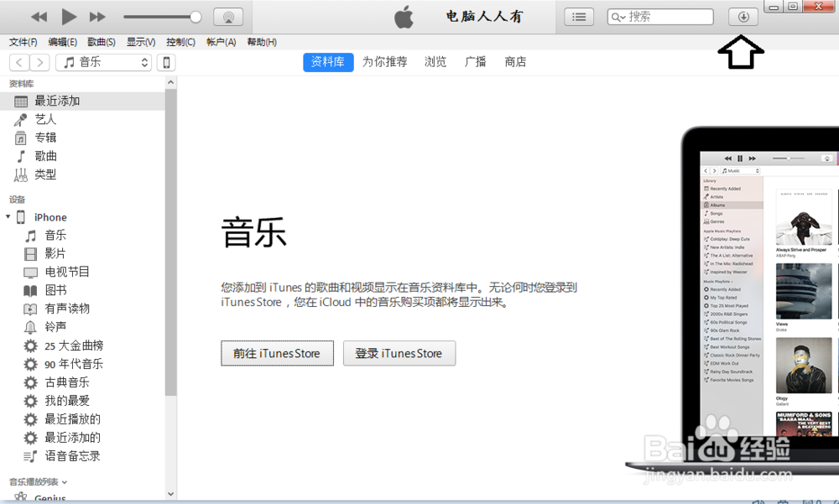
Task: Click the rewind previous track button
Action: pos(39,17)
